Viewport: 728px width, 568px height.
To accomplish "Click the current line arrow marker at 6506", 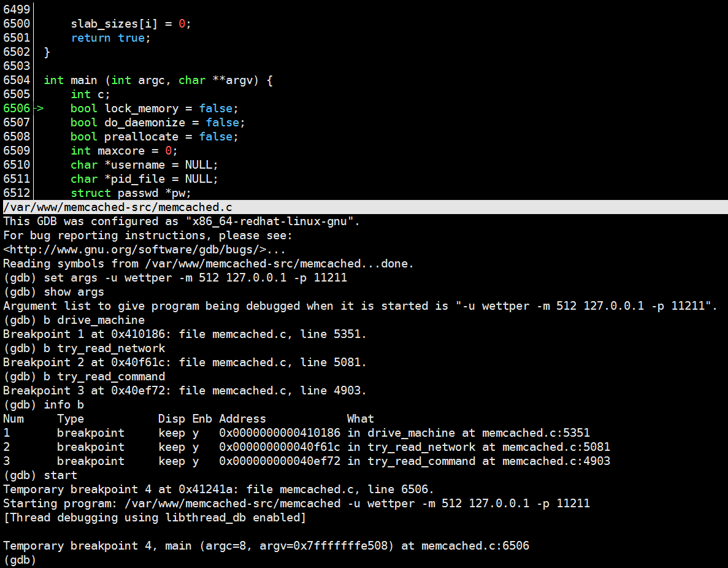I will click(39, 108).
